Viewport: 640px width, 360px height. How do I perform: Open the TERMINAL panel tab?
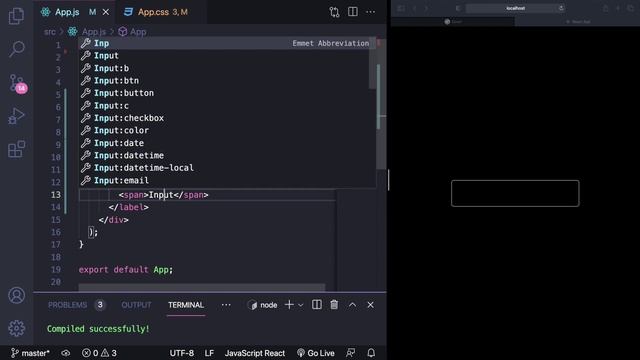(x=186, y=305)
